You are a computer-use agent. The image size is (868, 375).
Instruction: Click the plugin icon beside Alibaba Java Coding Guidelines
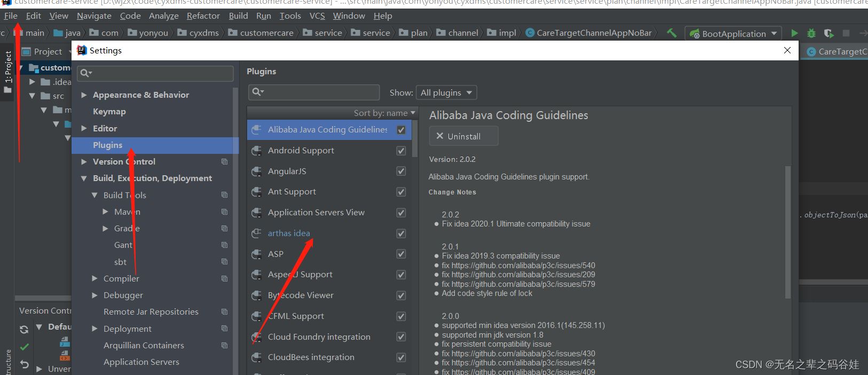click(257, 130)
